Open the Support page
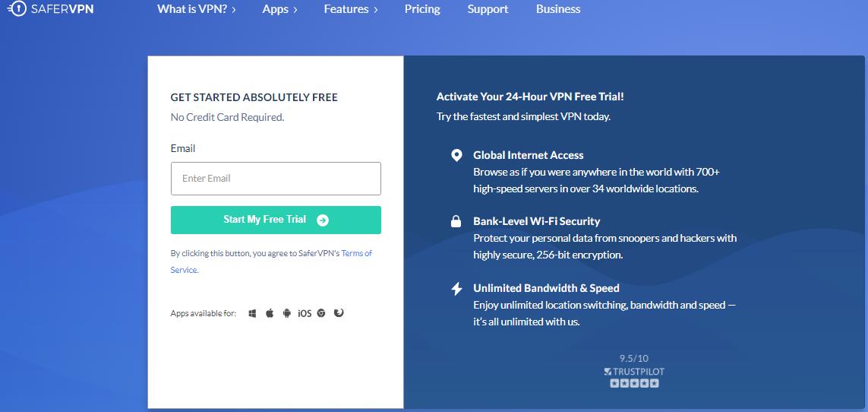This screenshot has width=868, height=412. pos(488,9)
